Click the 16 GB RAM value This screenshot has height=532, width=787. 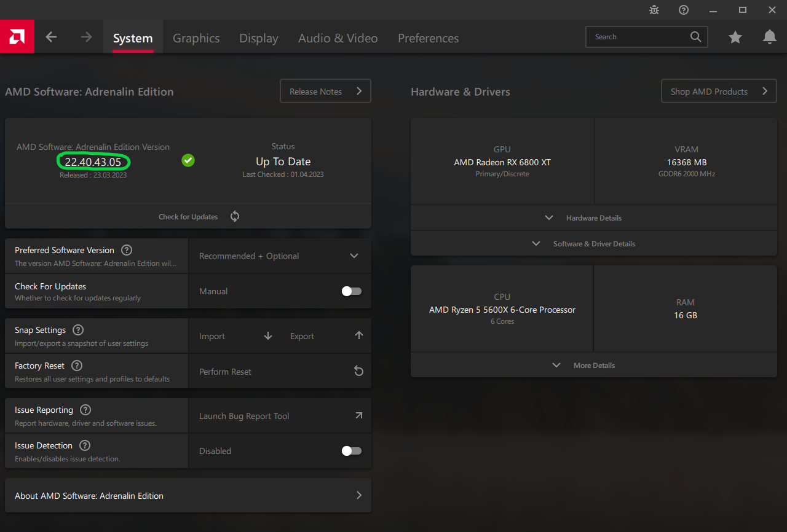pyautogui.click(x=686, y=315)
